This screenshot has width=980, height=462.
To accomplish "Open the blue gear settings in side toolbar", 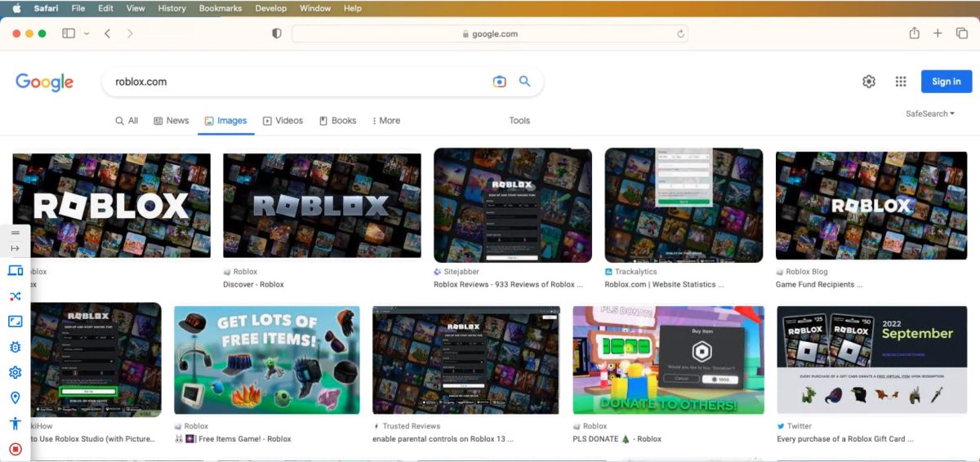I will (15, 372).
